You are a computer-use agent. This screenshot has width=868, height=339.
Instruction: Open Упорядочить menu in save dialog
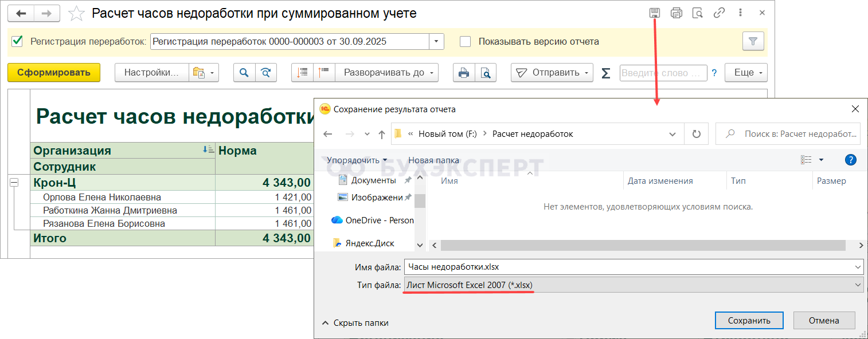(x=357, y=160)
